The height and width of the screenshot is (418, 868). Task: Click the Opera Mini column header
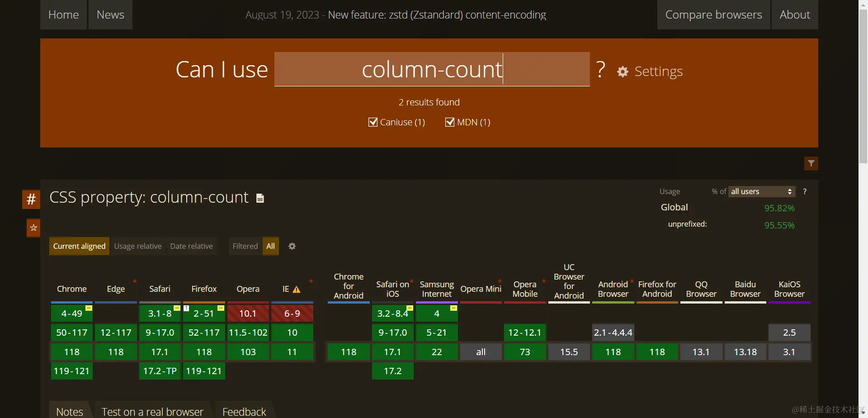(x=481, y=289)
